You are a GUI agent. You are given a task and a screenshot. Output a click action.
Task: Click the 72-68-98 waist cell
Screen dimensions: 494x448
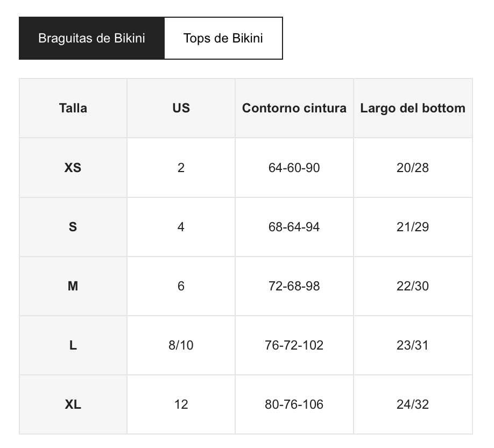click(294, 286)
